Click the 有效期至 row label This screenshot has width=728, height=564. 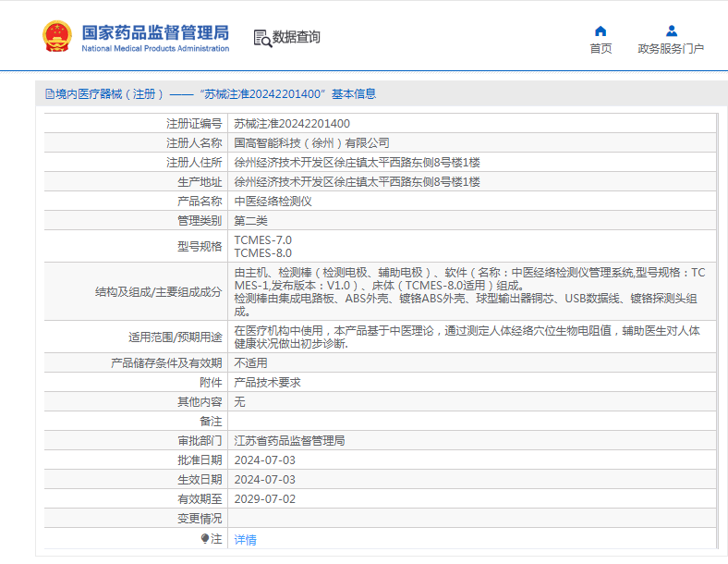(200, 499)
